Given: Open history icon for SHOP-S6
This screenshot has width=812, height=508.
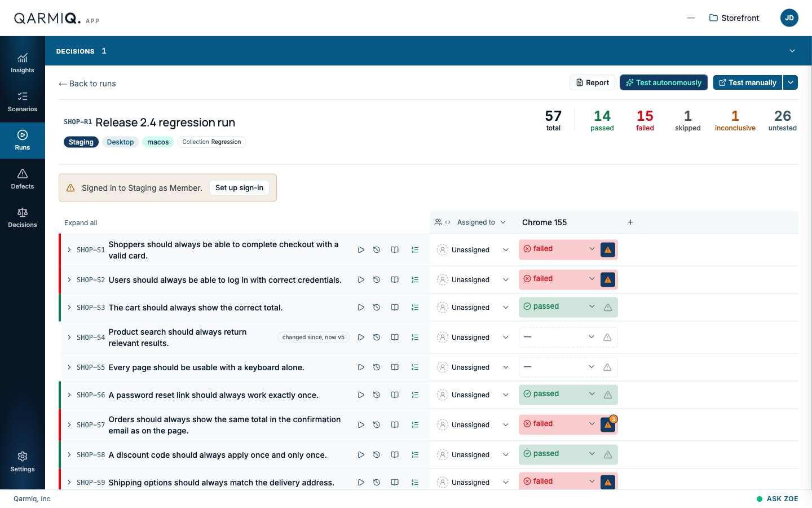Looking at the screenshot, I should point(377,395).
